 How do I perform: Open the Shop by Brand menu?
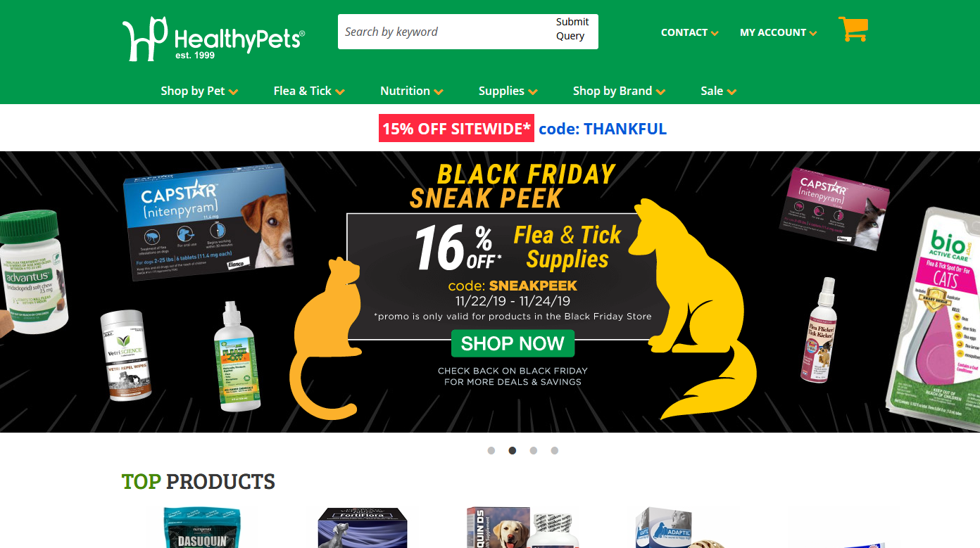(620, 91)
